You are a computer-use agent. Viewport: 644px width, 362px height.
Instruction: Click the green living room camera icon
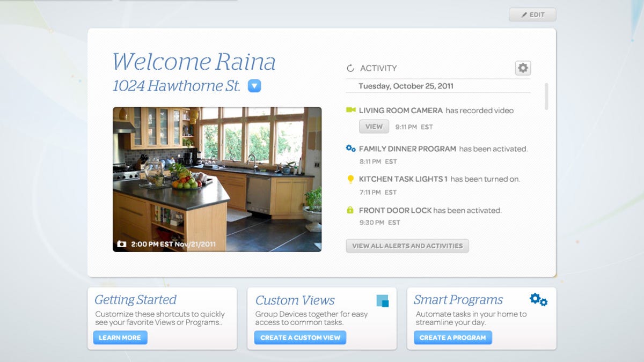(350, 110)
